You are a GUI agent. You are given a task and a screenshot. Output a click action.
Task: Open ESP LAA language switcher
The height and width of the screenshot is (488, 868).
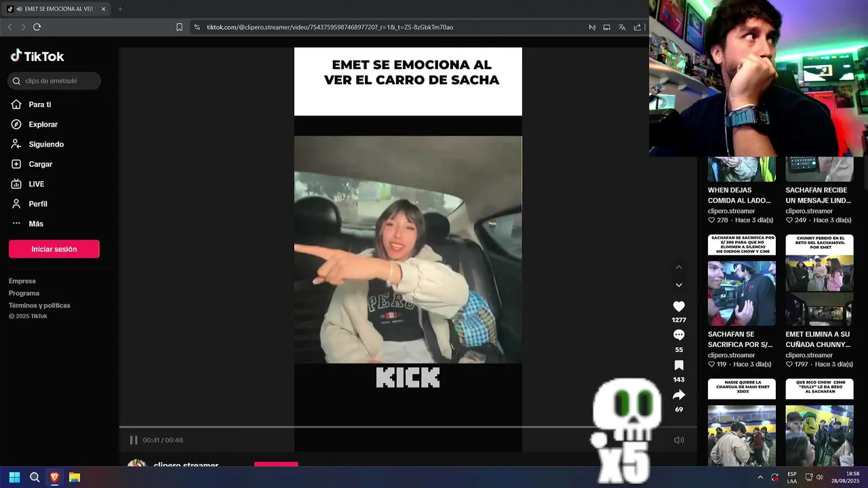(x=792, y=477)
